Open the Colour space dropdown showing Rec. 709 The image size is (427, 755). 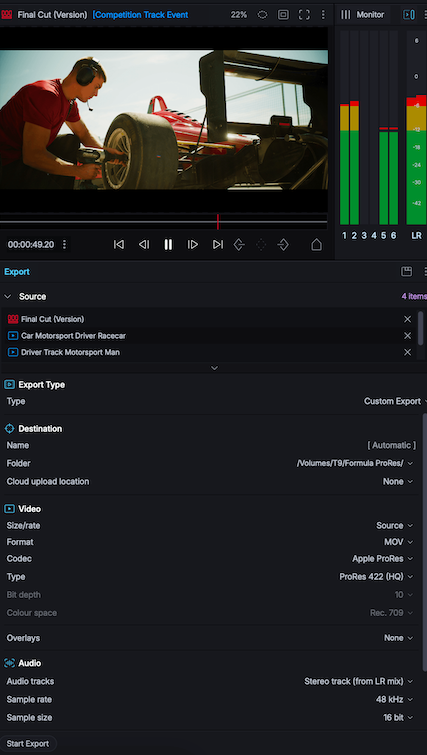[389, 613]
